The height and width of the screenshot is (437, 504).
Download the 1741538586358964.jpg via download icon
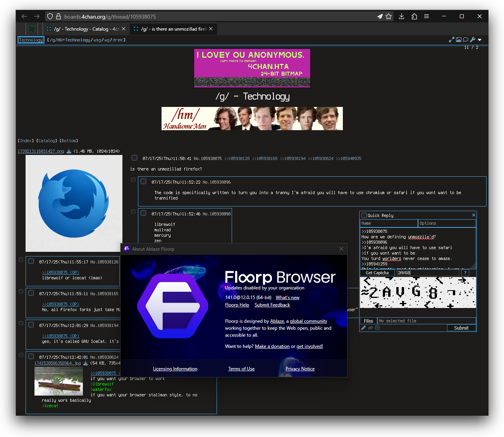[x=86, y=363]
